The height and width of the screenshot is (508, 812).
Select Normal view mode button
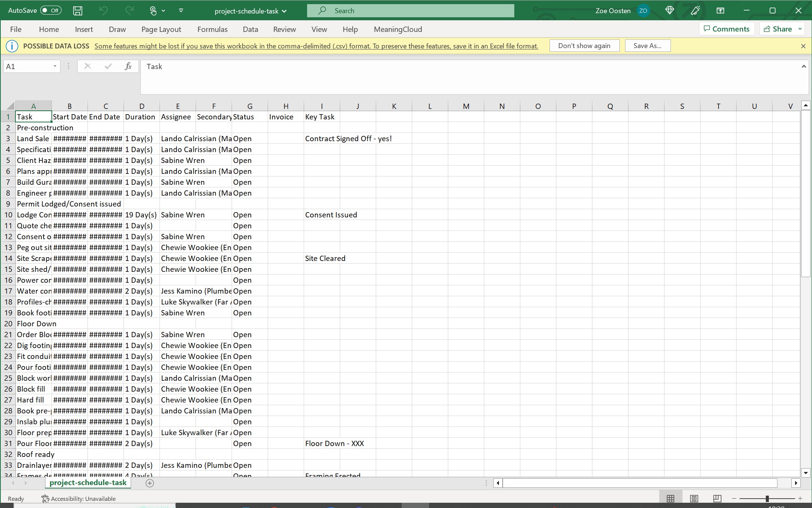pyautogui.click(x=670, y=499)
